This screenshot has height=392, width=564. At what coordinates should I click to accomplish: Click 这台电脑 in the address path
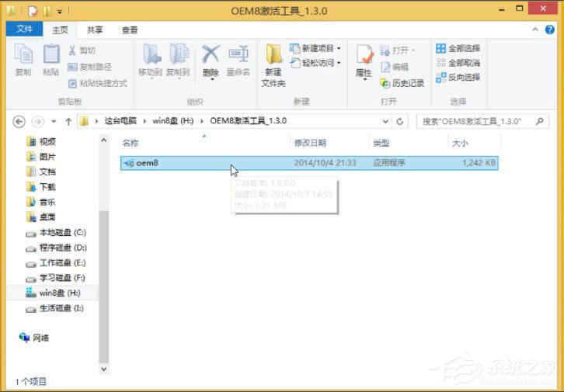pos(120,121)
